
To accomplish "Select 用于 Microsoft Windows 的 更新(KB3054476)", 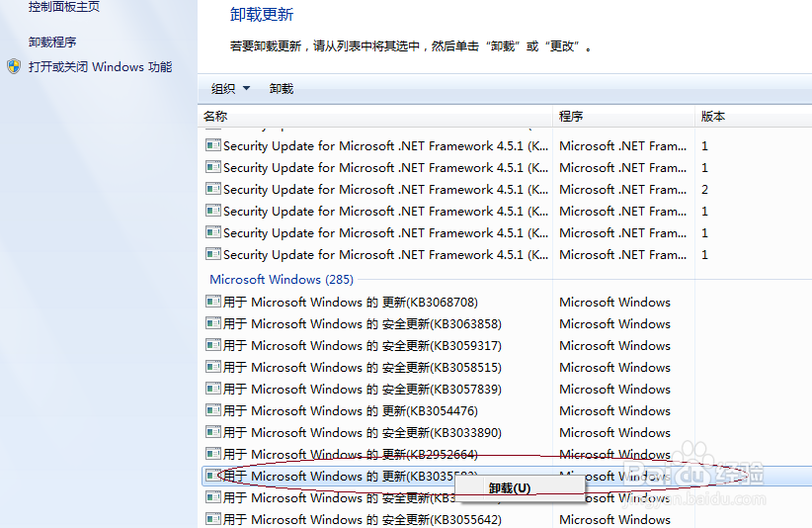I will tap(350, 410).
